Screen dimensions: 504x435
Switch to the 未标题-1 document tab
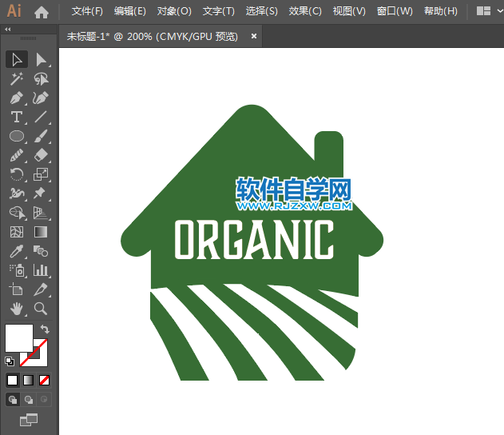[152, 36]
